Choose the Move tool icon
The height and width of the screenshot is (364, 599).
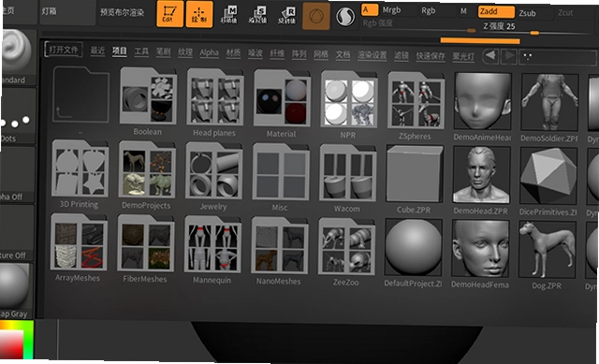click(x=228, y=15)
